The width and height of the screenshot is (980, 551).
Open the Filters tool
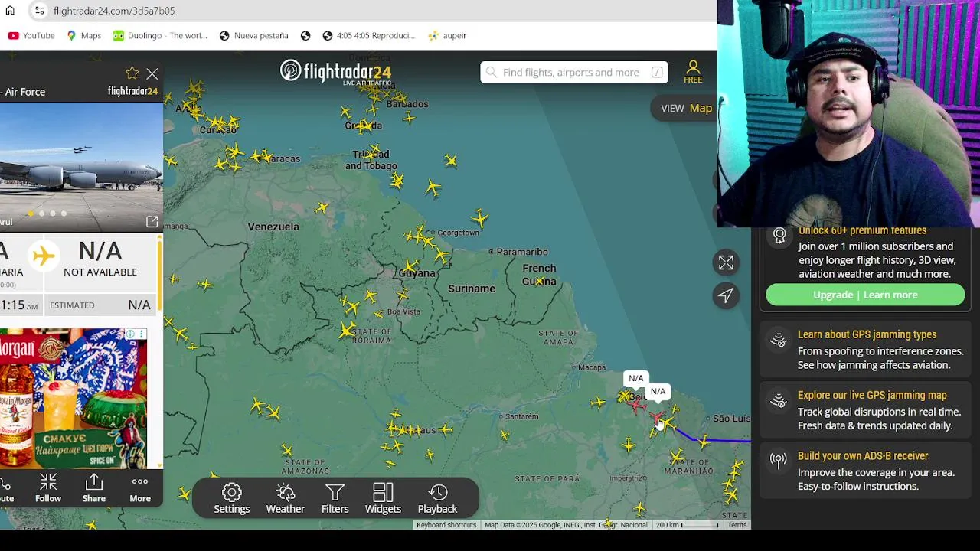(335, 498)
